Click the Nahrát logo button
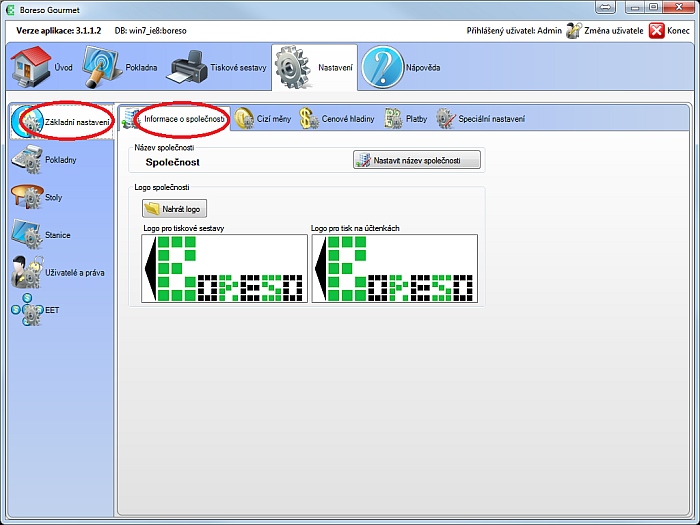The image size is (700, 525). [173, 209]
